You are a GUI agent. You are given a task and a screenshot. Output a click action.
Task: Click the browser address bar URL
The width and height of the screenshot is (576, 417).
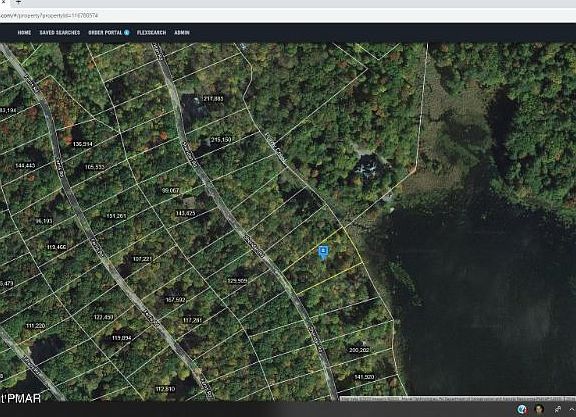pyautogui.click(x=49, y=15)
